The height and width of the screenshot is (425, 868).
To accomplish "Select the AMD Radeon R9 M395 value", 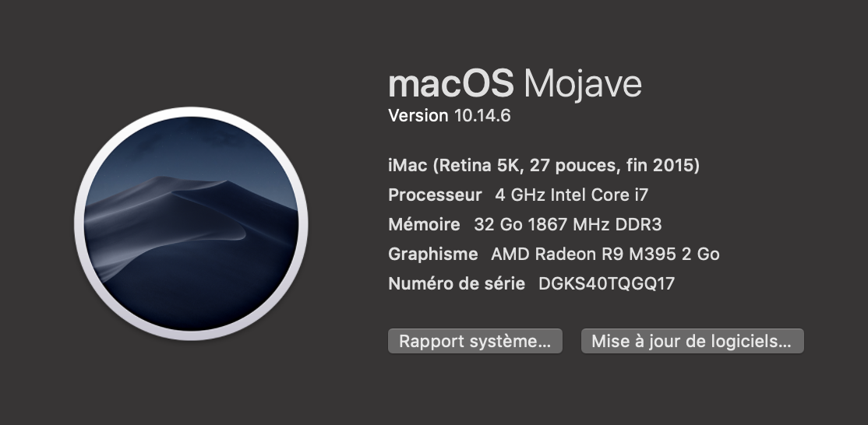I will tap(588, 254).
